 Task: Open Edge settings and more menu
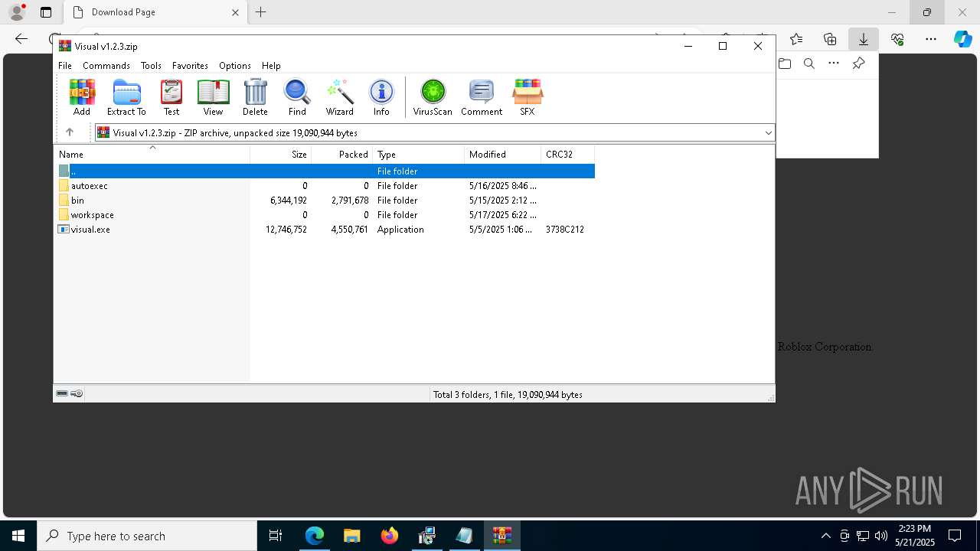930,39
